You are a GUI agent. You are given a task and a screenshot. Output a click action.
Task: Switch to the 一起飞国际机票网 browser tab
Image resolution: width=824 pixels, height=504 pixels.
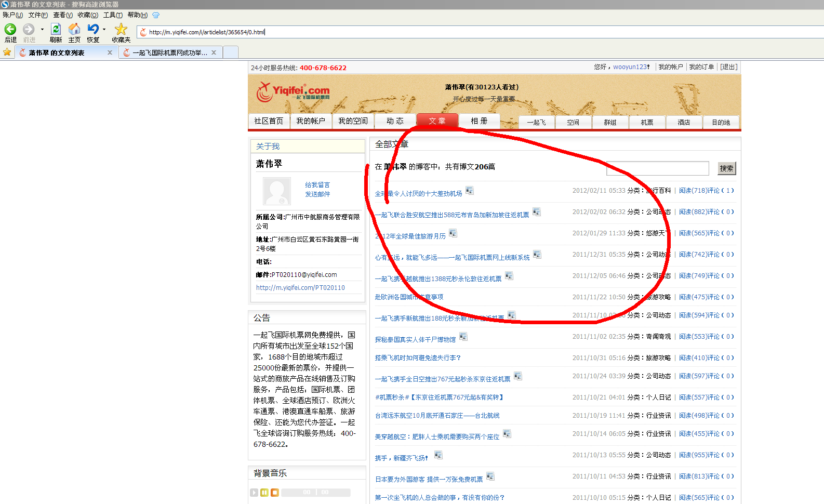(x=170, y=52)
